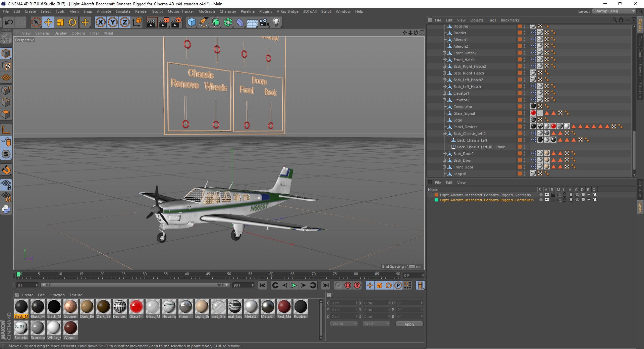Viewport: 644px width, 349px height.
Task: Play animation forward
Action: (x=294, y=285)
